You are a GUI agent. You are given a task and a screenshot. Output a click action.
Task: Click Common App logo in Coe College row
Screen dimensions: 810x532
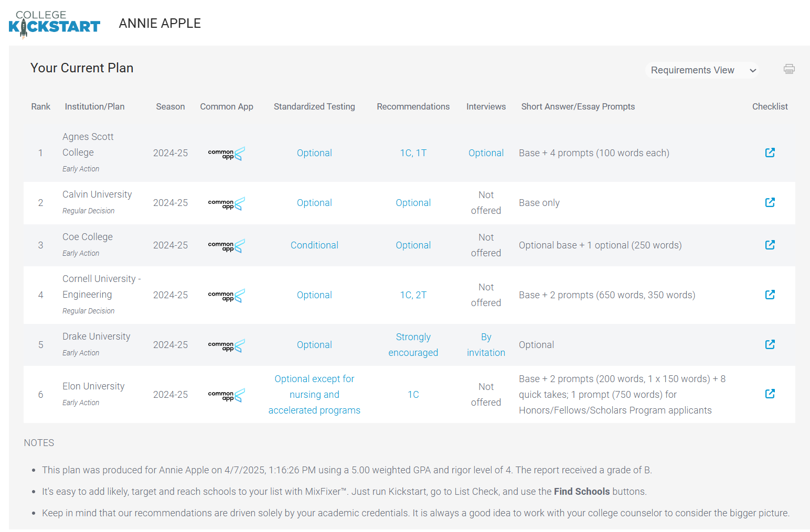coord(227,246)
